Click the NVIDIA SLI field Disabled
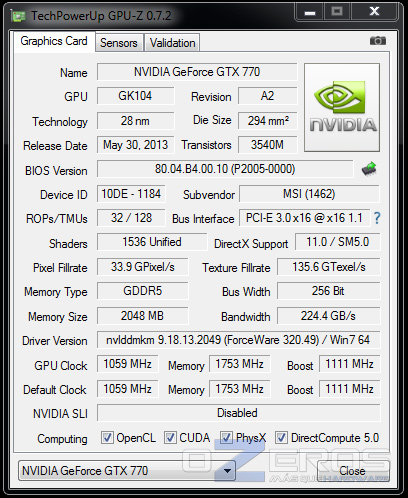This screenshot has height=498, width=408. 238,413
